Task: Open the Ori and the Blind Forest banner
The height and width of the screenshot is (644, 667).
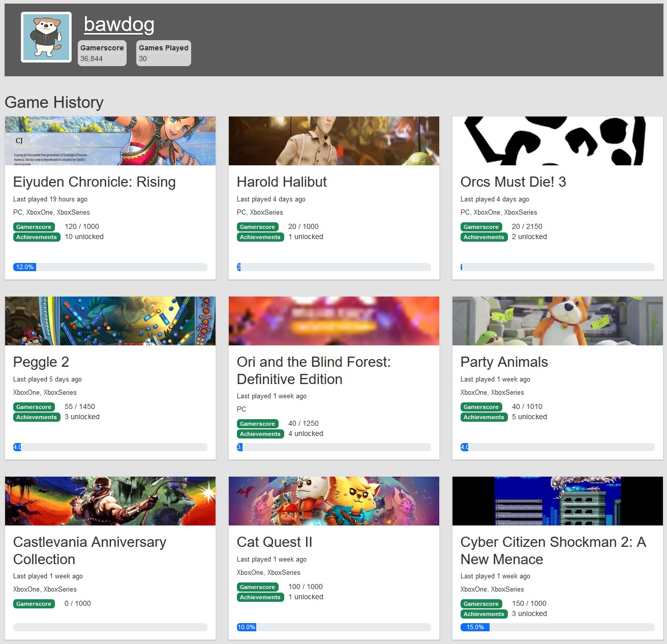Action: pyautogui.click(x=334, y=321)
